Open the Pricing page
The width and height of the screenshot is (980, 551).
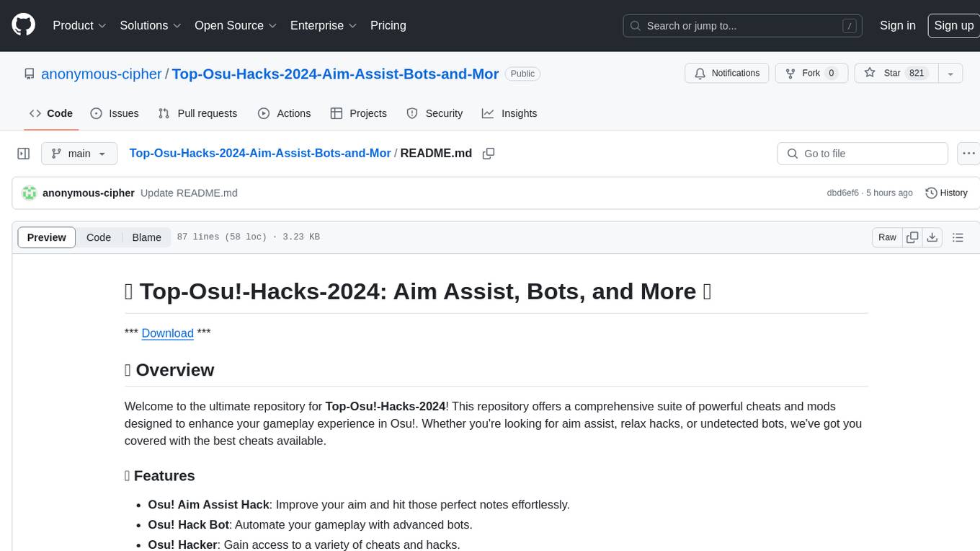coord(388,25)
